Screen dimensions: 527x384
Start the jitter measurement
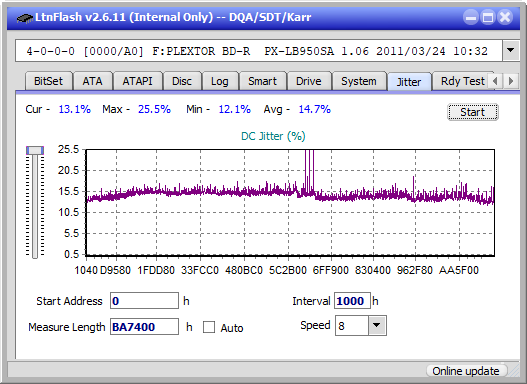473,112
